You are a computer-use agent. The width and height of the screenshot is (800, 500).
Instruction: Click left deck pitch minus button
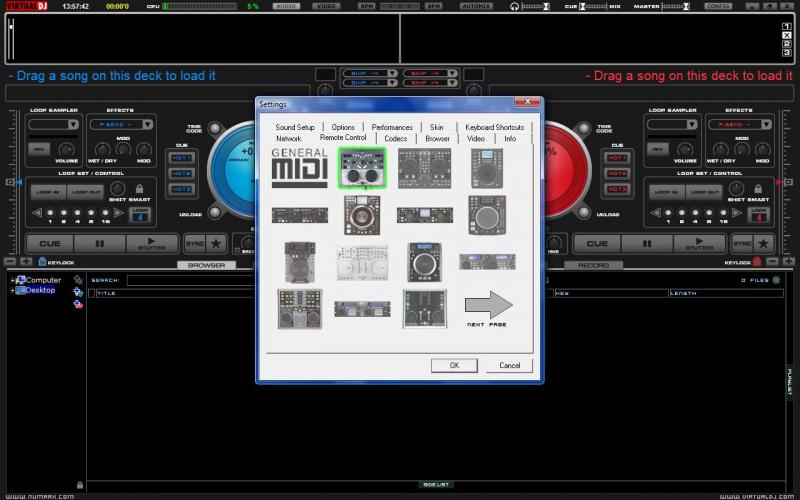(10, 262)
